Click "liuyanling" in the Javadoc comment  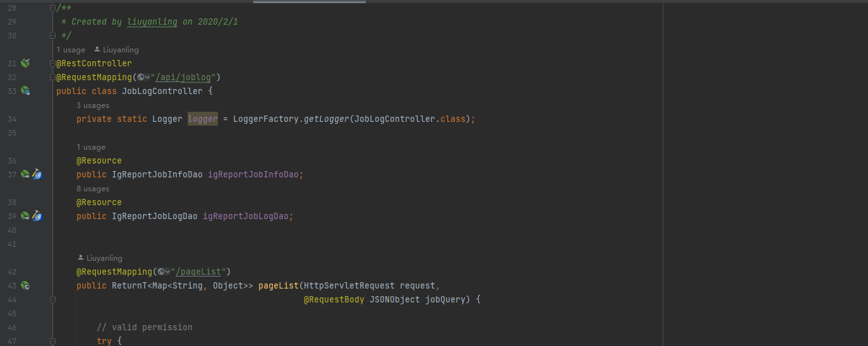tap(152, 21)
